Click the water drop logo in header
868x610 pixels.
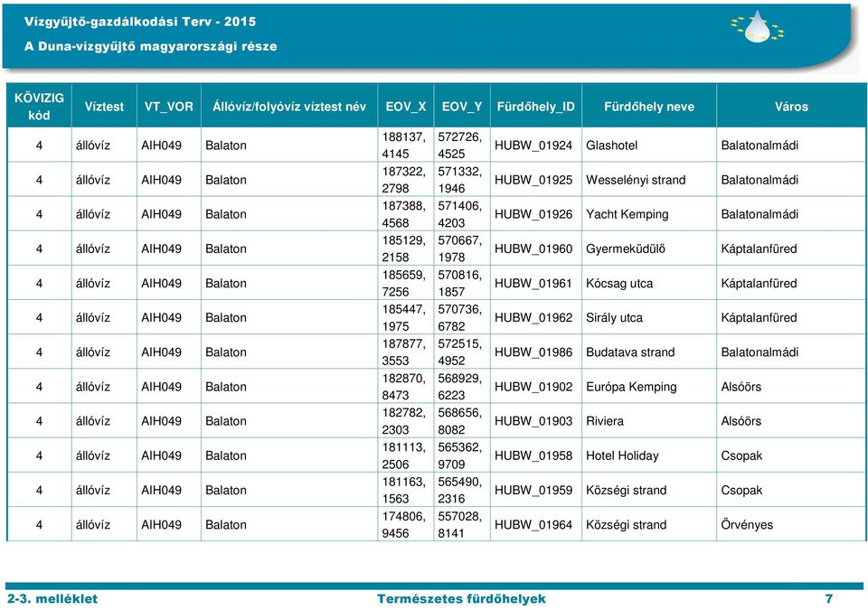pos(758,26)
